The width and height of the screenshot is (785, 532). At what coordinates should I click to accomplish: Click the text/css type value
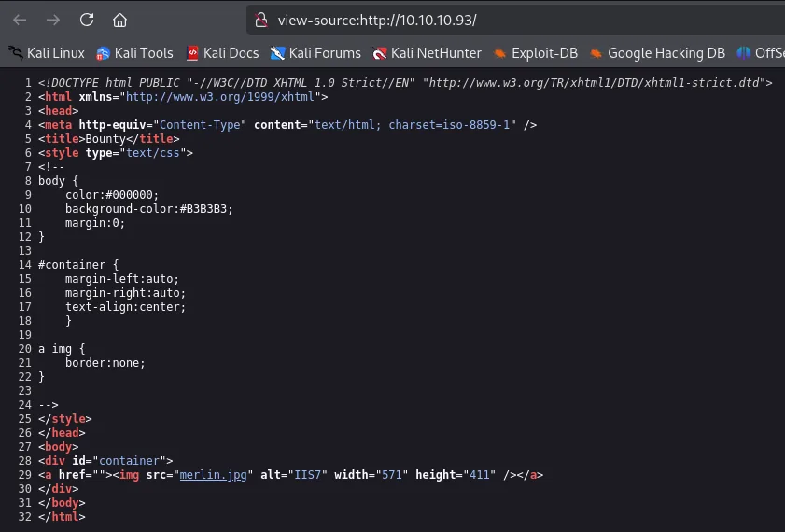[153, 153]
